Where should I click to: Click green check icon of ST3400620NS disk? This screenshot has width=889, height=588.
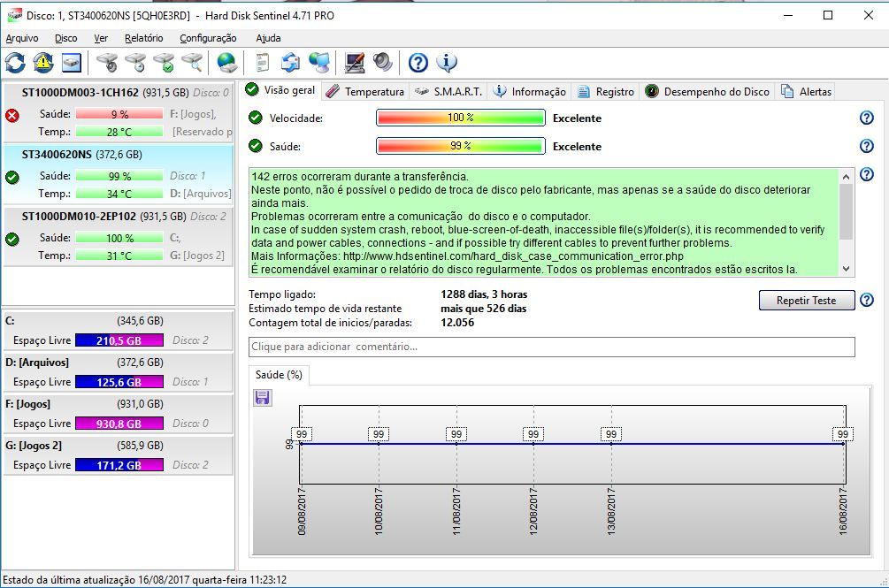click(x=11, y=178)
